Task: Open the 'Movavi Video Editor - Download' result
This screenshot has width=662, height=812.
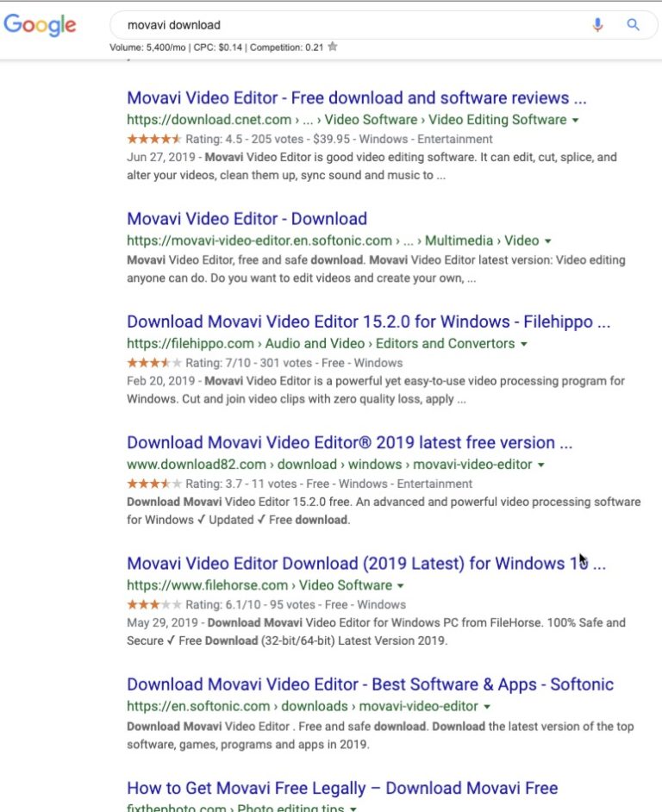Action: pyautogui.click(x=247, y=219)
